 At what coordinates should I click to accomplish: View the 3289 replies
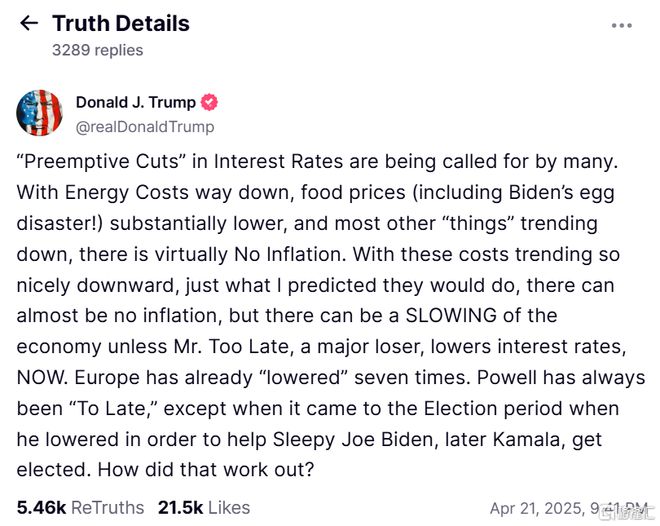click(98, 50)
